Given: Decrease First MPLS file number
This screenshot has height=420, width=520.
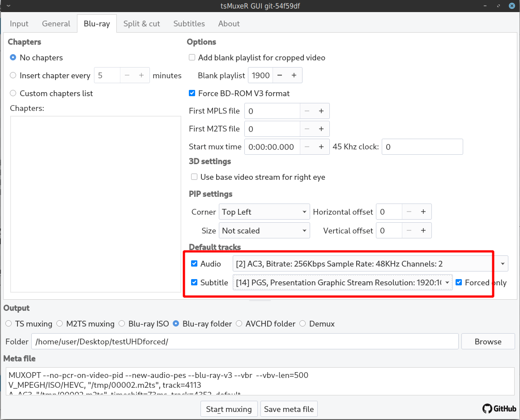Looking at the screenshot, I should pyautogui.click(x=307, y=111).
